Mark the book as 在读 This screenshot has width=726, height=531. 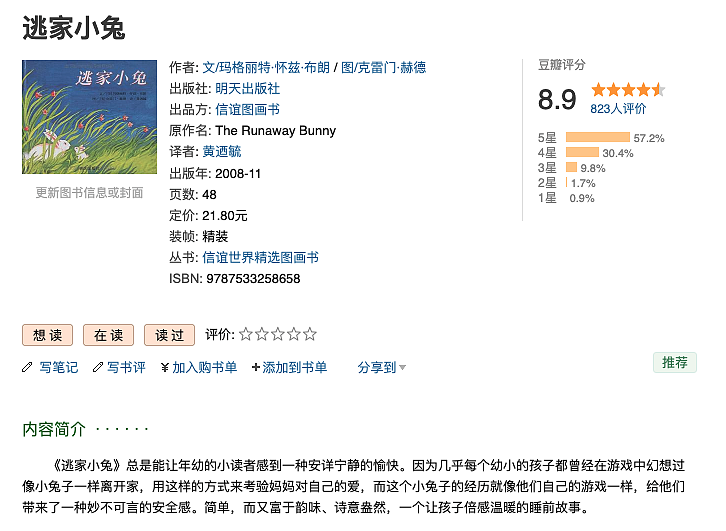pyautogui.click(x=108, y=335)
